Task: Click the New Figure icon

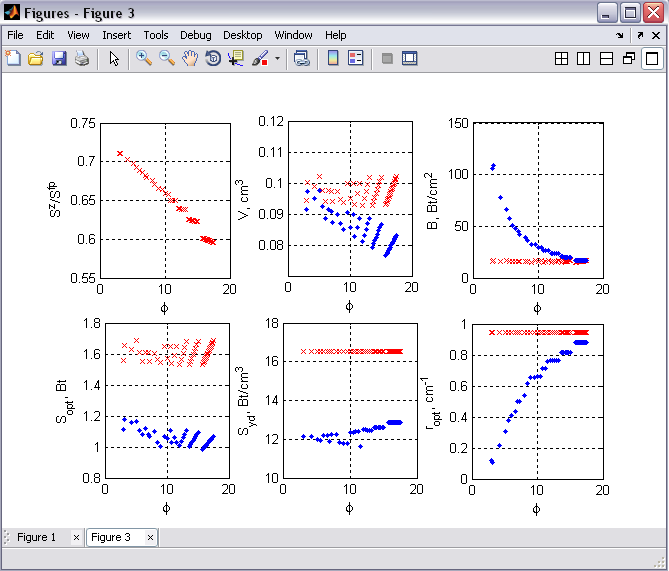Action: pyautogui.click(x=13, y=58)
